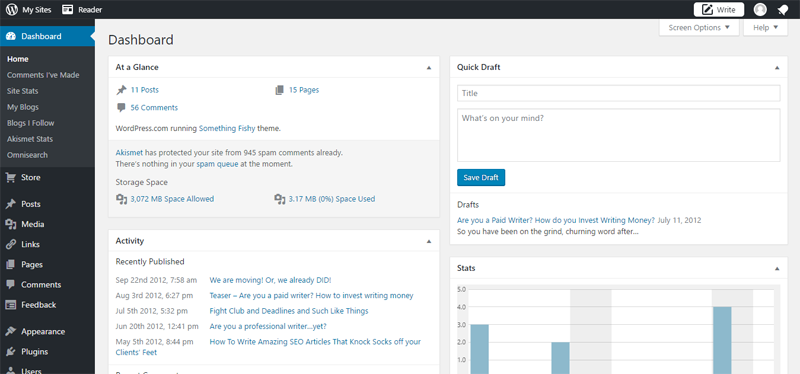Open the Reader icon in the top bar

coord(67,9)
